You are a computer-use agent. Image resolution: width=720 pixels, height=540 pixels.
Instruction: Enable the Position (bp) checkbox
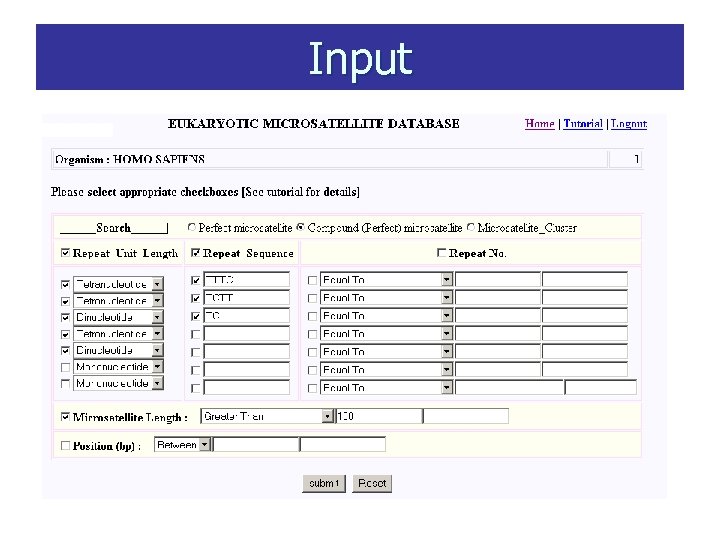[65, 445]
